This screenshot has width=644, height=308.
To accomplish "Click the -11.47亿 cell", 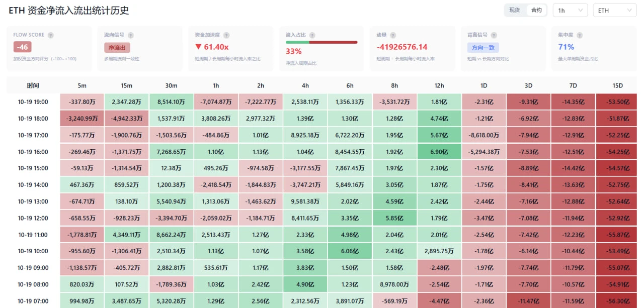I will click(x=528, y=301).
